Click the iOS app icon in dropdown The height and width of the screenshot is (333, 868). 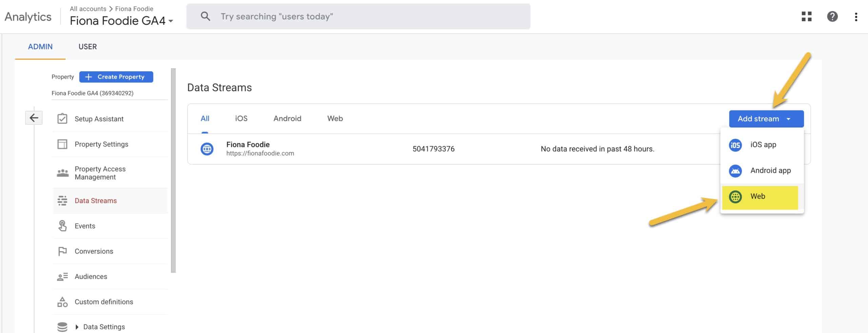[x=735, y=145]
